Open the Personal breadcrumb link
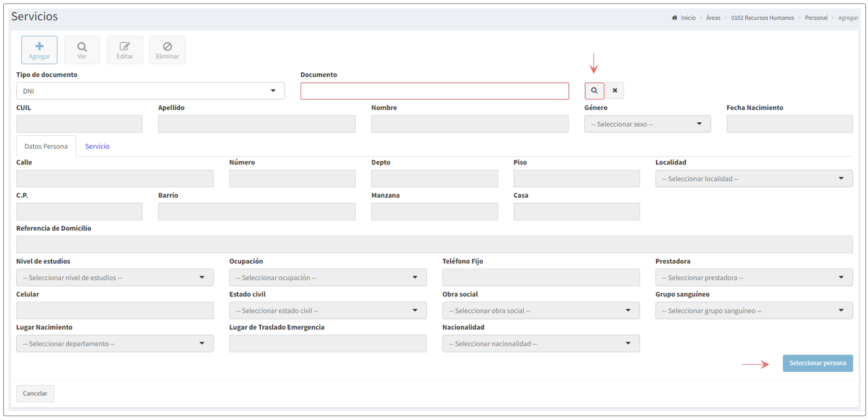 pyautogui.click(x=816, y=18)
